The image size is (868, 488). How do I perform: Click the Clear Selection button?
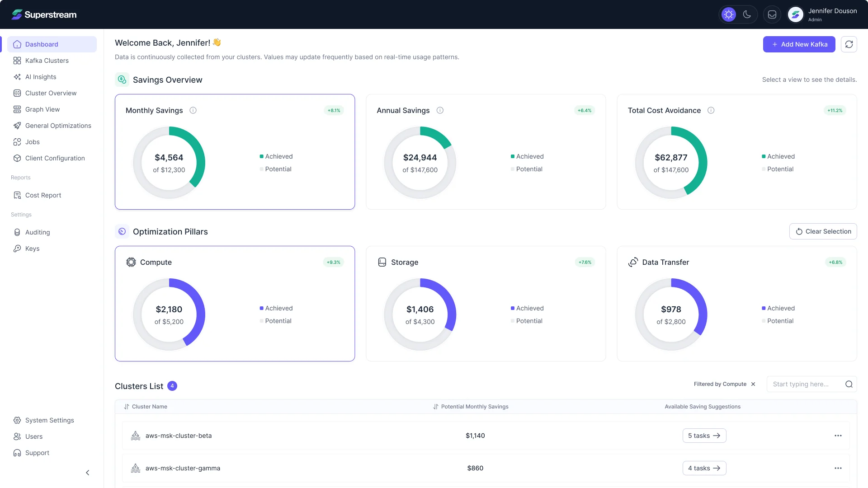pos(823,231)
